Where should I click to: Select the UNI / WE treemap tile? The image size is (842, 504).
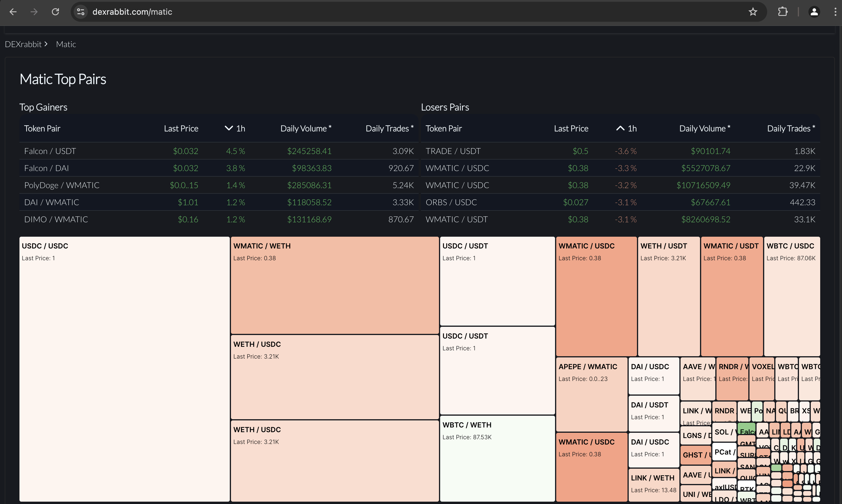tap(696, 494)
